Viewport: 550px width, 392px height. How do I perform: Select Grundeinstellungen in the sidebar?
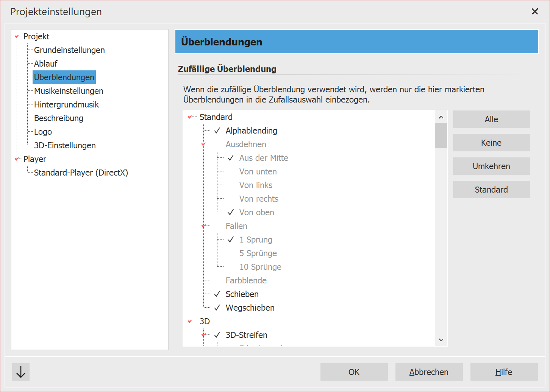[69, 50]
